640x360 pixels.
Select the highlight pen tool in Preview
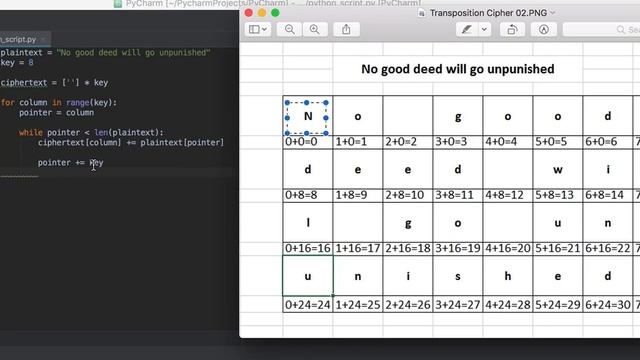pos(467,29)
